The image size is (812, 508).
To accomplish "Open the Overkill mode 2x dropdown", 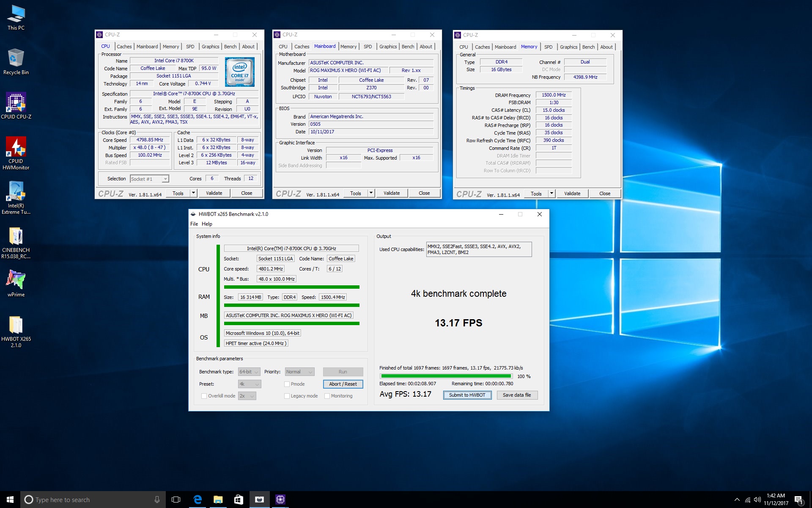I will pyautogui.click(x=247, y=396).
